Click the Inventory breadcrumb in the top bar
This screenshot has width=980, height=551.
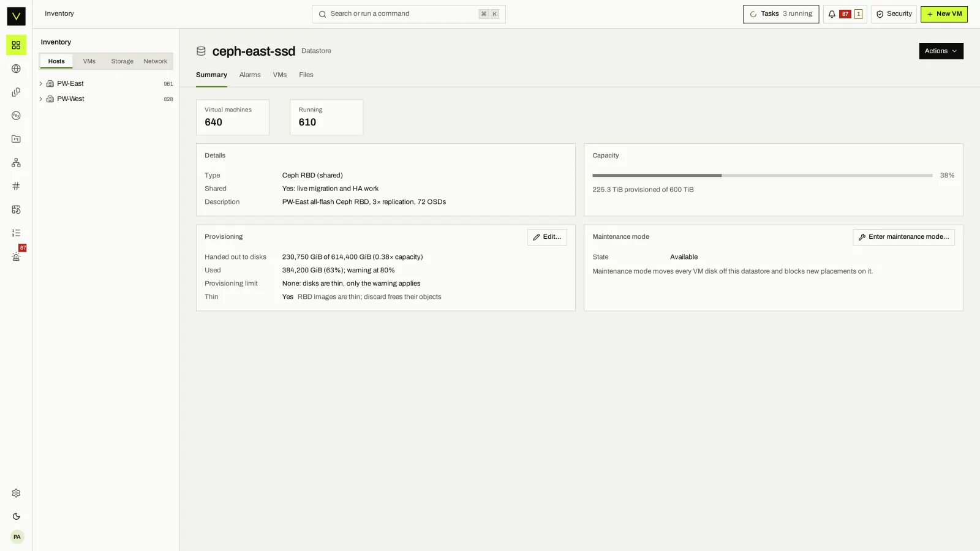pos(59,14)
